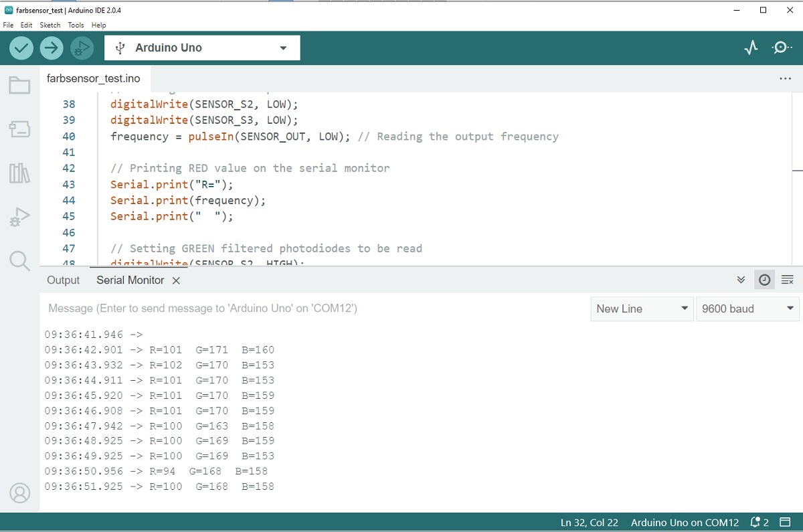This screenshot has width=803, height=532.
Task: Click the serial message input field
Action: pos(315,308)
